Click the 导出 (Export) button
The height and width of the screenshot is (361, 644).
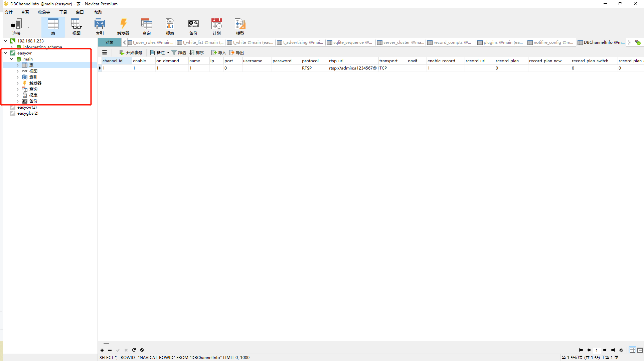236,52
